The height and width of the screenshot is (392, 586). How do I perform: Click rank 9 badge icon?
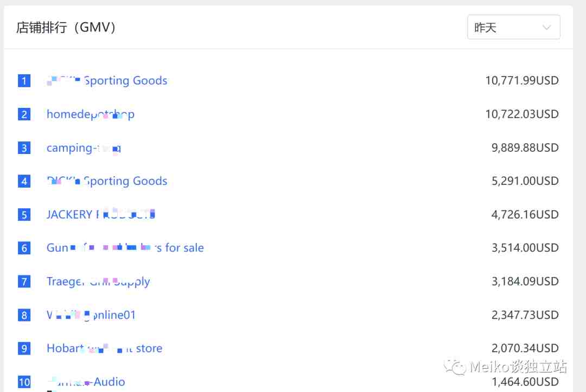(24, 349)
